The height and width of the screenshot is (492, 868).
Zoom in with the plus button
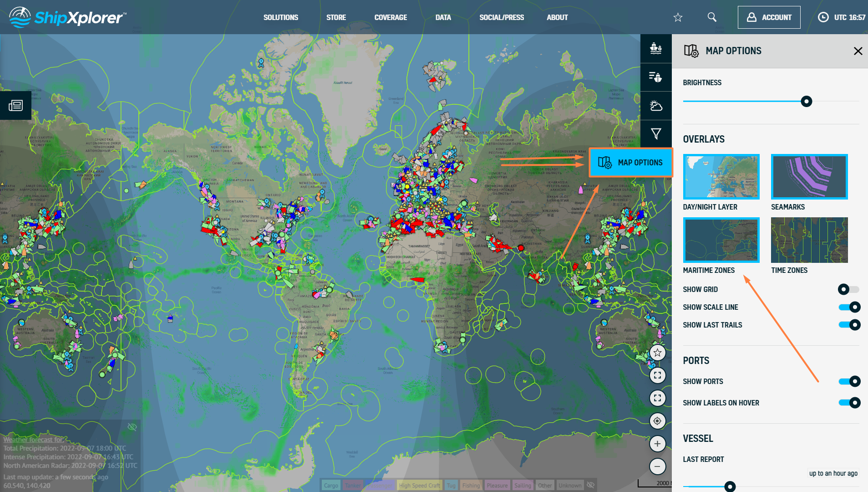pos(657,444)
